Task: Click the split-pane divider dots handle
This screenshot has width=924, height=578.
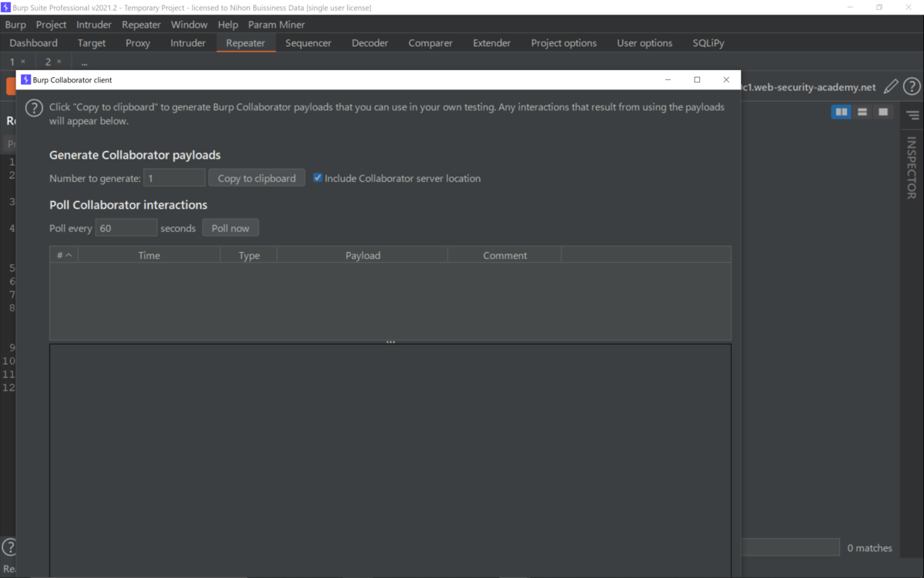Action: point(390,342)
